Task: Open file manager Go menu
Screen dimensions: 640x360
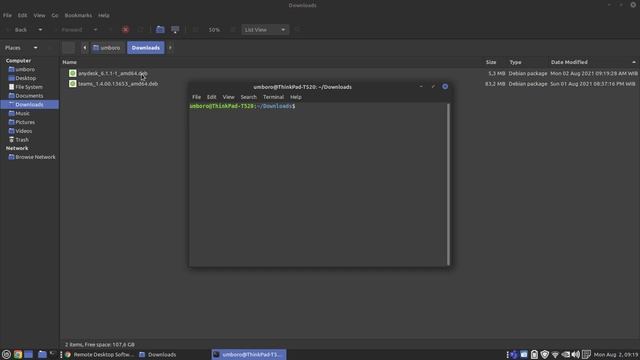Action: [55, 15]
